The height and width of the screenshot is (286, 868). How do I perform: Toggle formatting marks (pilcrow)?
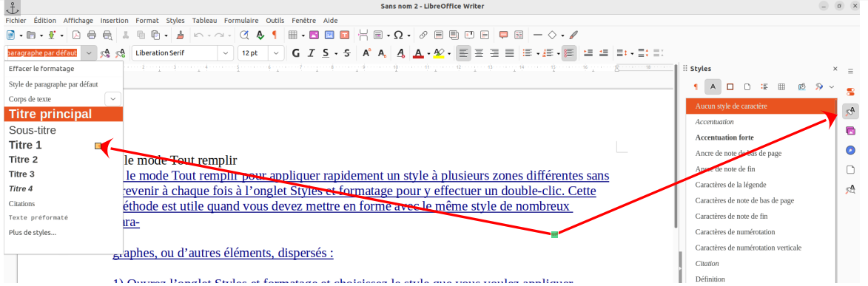pos(274,35)
